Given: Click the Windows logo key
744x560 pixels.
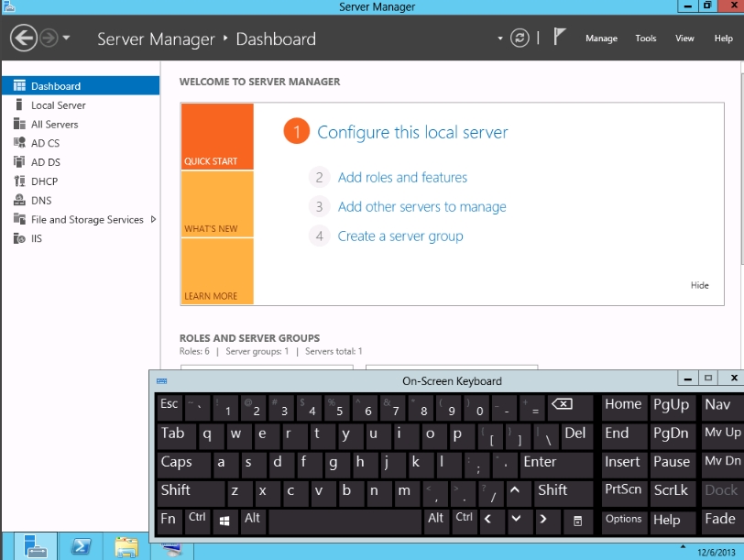Looking at the screenshot, I should pyautogui.click(x=224, y=521).
